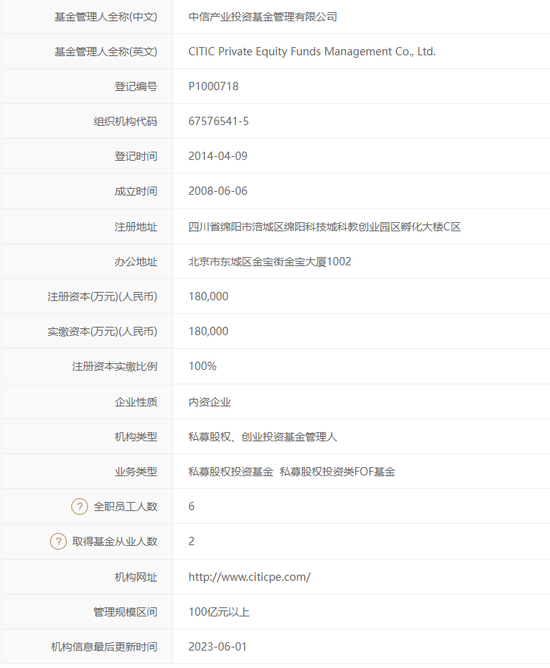The width and height of the screenshot is (550, 668).
Task: Click the 业务类型 label
Action: pyautogui.click(x=136, y=472)
